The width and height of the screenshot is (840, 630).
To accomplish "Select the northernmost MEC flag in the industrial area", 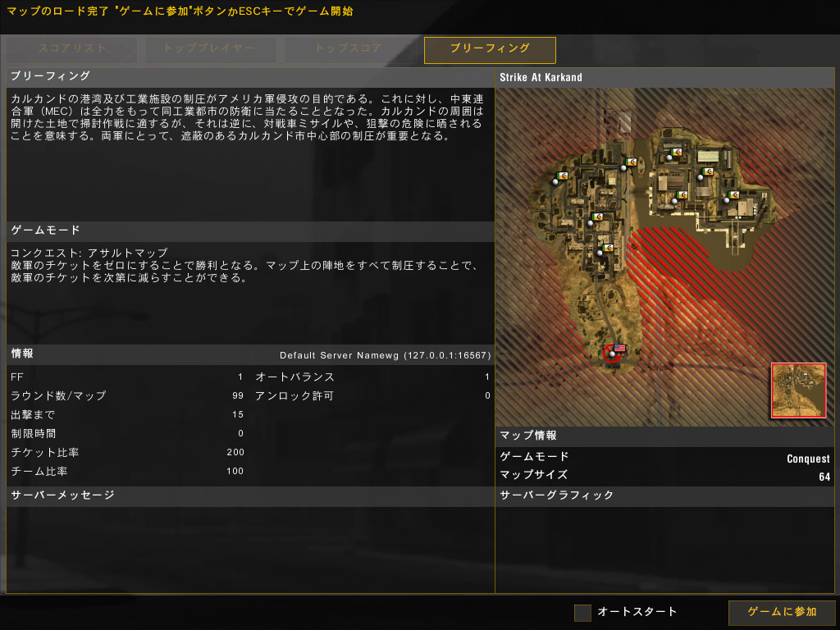I will 676,152.
